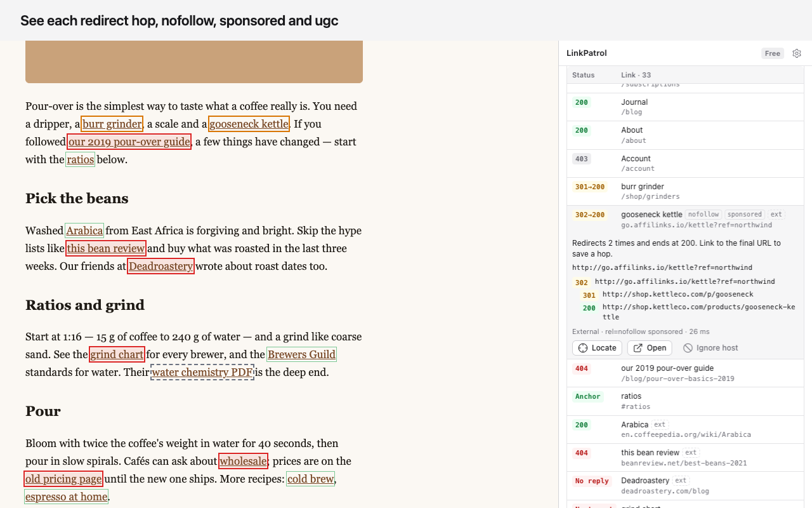This screenshot has width=812, height=508.
Task: Click the sponsored tag on gooseneck kettle
Action: pos(745,215)
